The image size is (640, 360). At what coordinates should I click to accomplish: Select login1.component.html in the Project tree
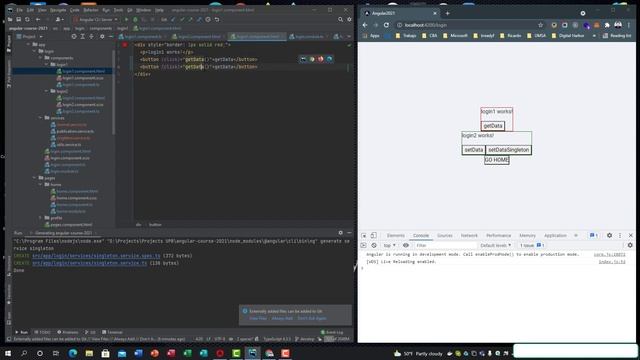point(84,71)
